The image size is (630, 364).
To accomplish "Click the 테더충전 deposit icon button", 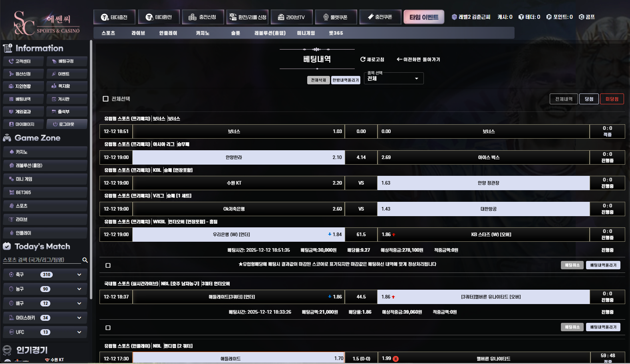I will click(105, 17).
